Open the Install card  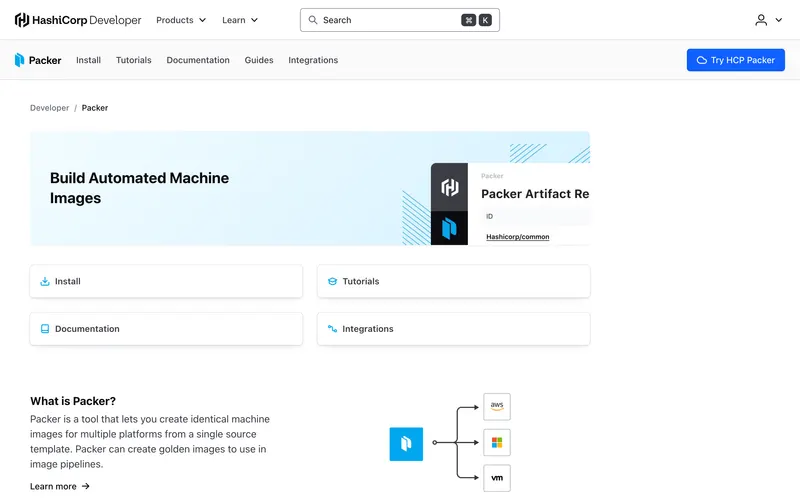[x=166, y=281]
